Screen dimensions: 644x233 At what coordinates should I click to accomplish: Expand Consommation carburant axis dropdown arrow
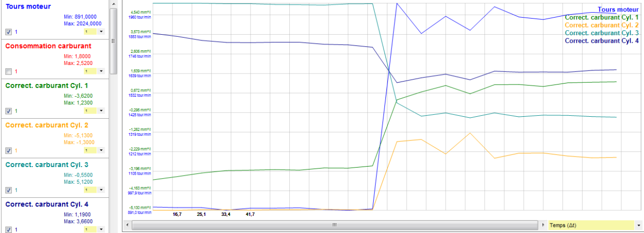(x=101, y=71)
